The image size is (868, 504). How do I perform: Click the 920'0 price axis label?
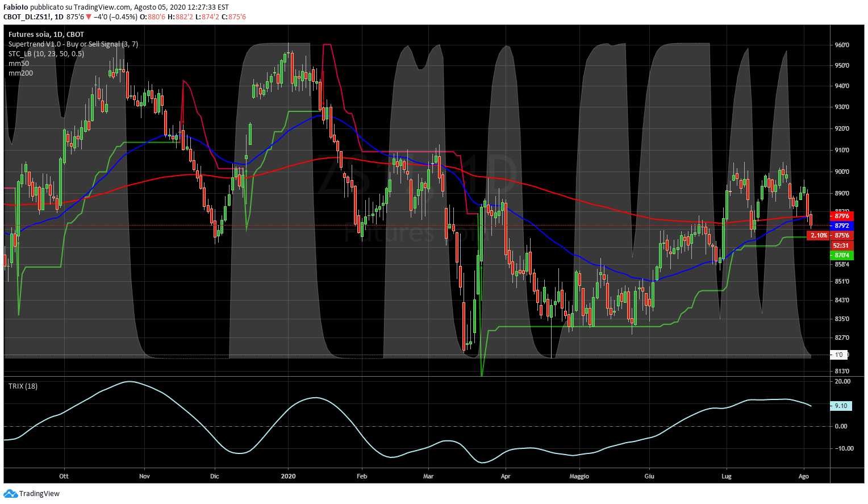(842, 129)
